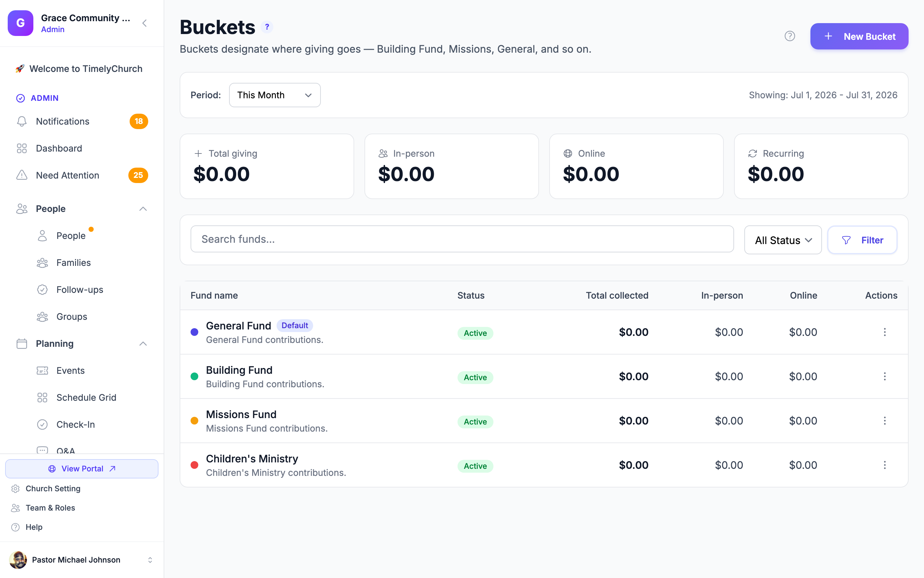This screenshot has width=924, height=578.
Task: Click the Grace Community purple G logo
Action: coord(21,23)
